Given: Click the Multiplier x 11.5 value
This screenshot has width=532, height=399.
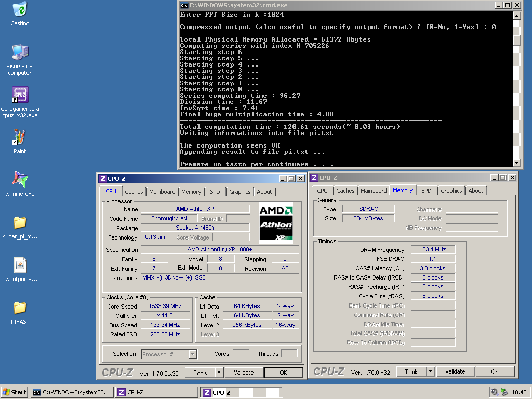Looking at the screenshot, I should (x=165, y=315).
